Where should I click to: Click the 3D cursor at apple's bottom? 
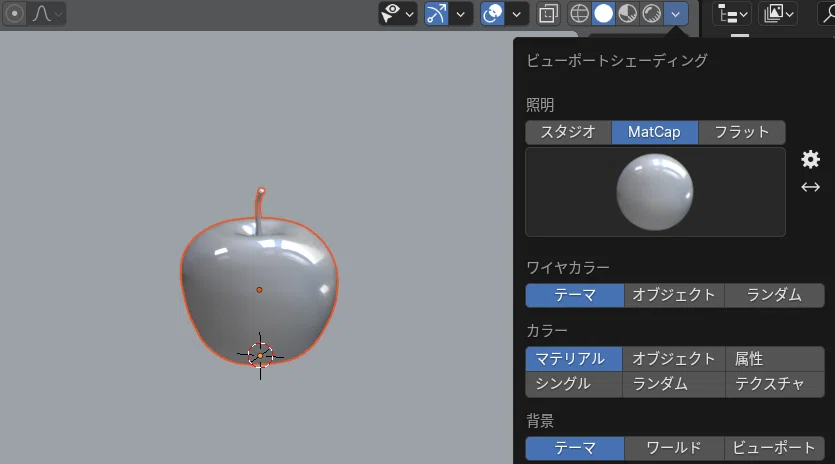coord(260,355)
